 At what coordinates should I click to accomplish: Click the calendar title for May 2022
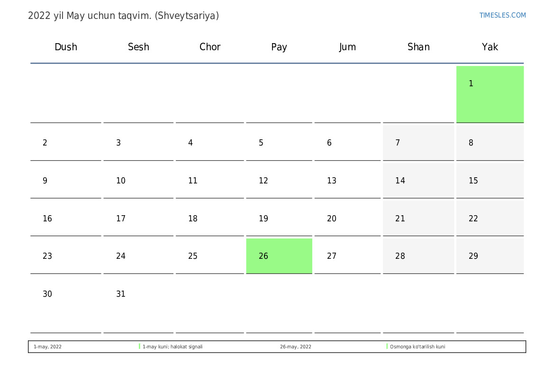coord(123,16)
